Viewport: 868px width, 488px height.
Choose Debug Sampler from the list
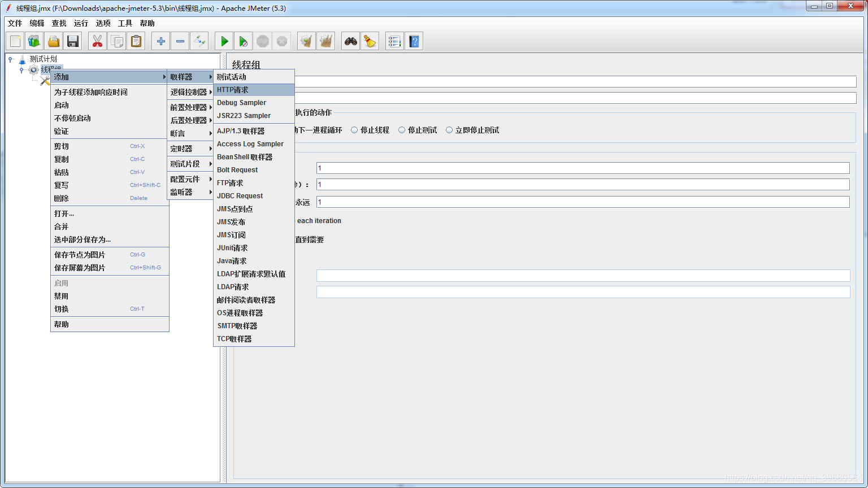tap(254, 103)
